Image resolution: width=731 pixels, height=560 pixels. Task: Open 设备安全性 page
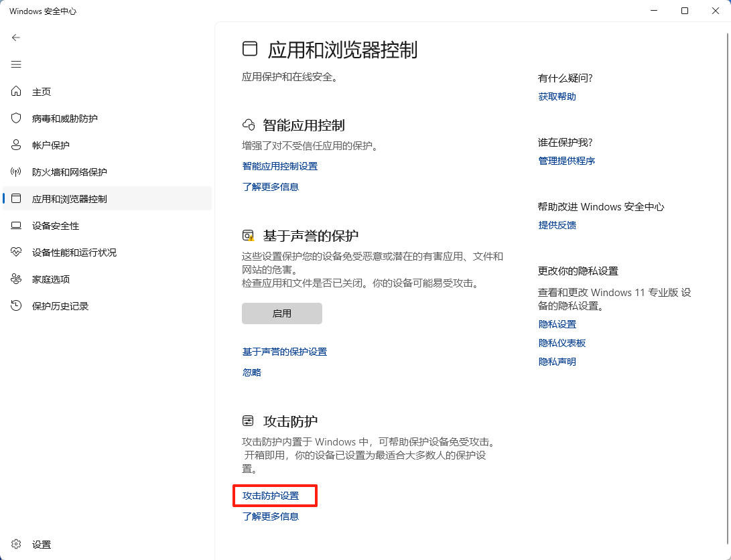point(54,226)
